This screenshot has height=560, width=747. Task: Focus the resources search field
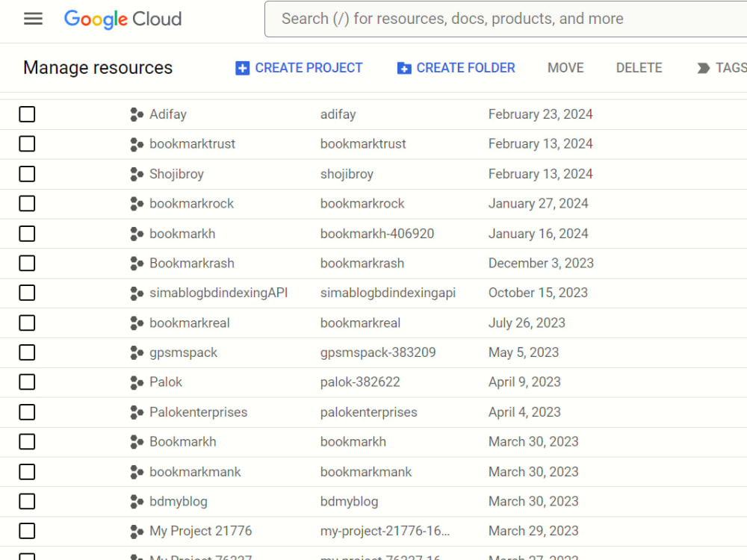[506, 19]
